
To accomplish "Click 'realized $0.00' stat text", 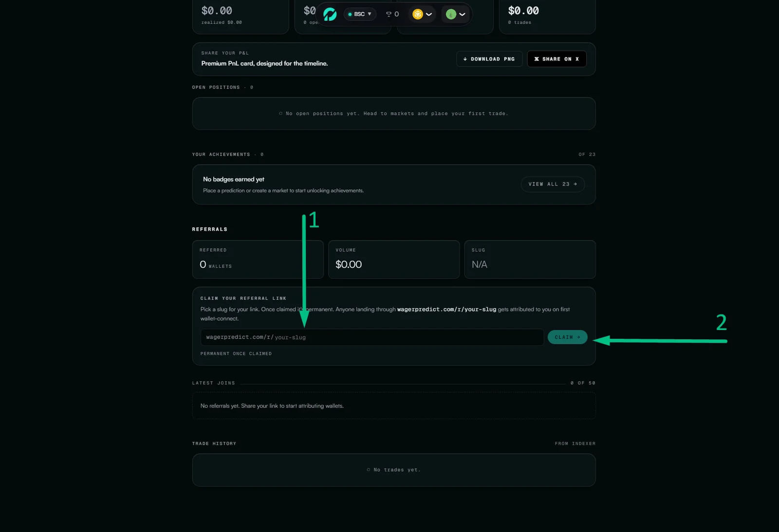I will pyautogui.click(x=222, y=22).
